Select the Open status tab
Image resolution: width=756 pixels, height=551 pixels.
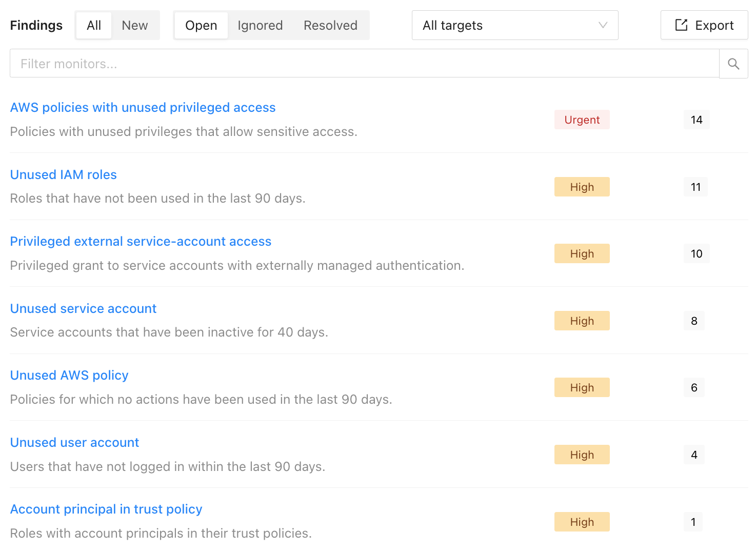201,25
